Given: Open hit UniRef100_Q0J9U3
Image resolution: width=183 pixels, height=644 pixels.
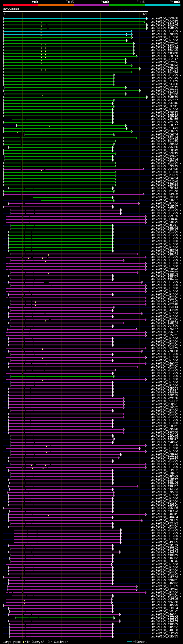Looking at the screenshot, I should point(164,175).
